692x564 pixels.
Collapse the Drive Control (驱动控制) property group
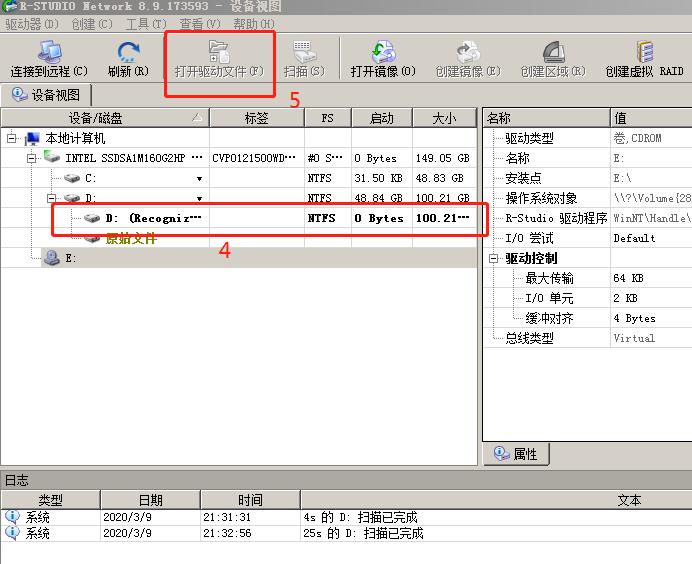[x=494, y=259]
